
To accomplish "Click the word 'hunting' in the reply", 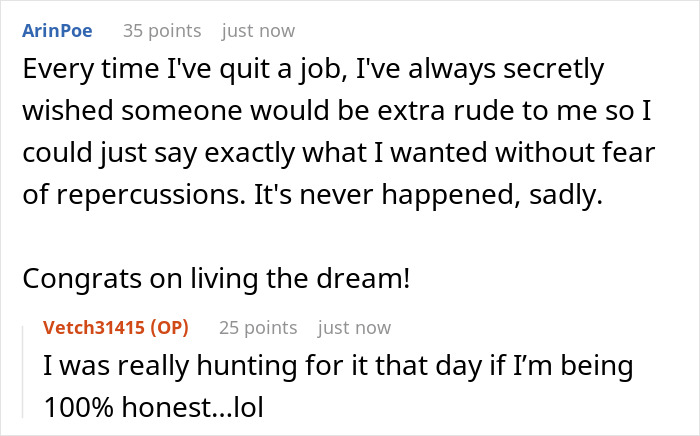I will [x=208, y=367].
